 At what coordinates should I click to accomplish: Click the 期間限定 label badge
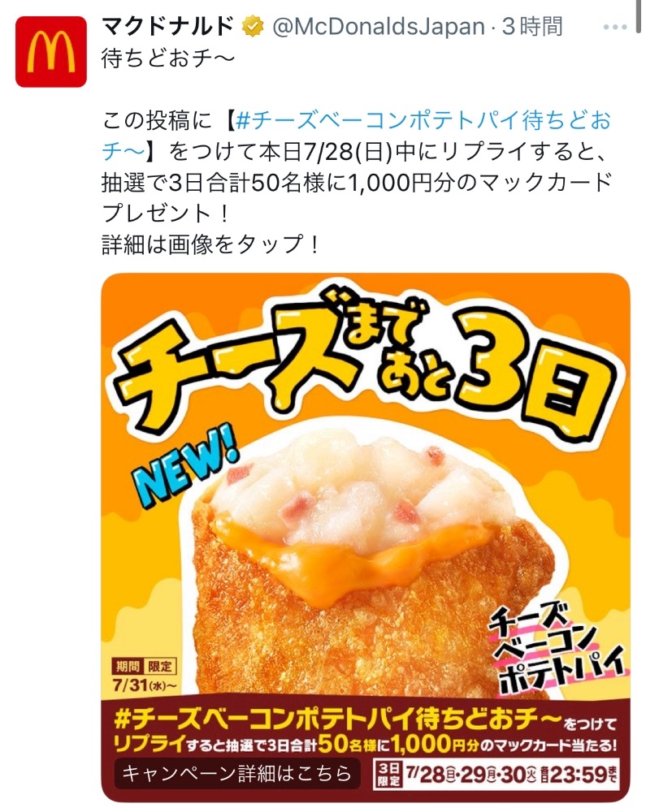(145, 666)
